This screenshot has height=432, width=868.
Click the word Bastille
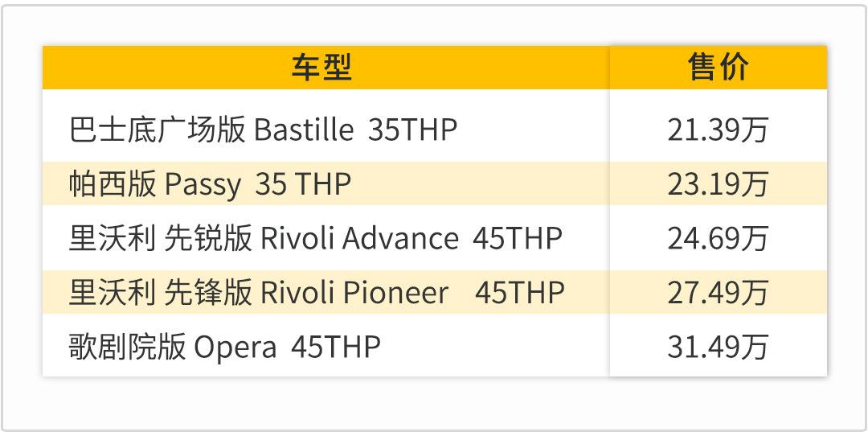click(x=304, y=130)
